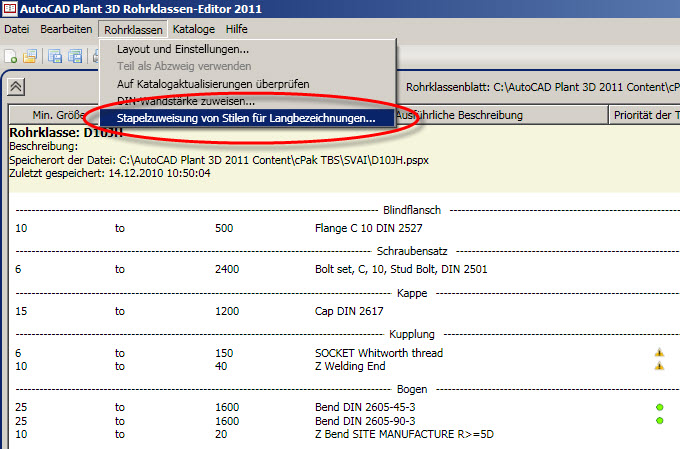Collapse the panel with double-chevron button
The height and width of the screenshot is (449, 680).
point(16,87)
